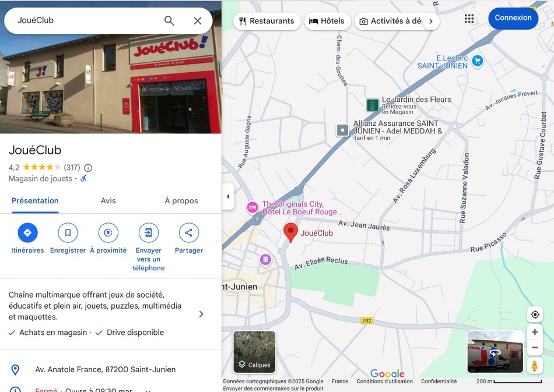This screenshot has height=392, width=554.
Task: Expand the store description chevron
Action: (201, 314)
